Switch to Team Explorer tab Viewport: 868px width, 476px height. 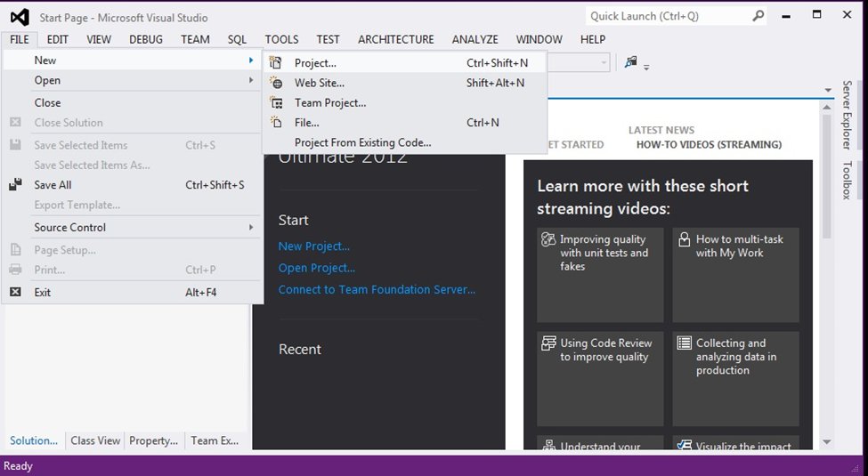[x=215, y=440]
